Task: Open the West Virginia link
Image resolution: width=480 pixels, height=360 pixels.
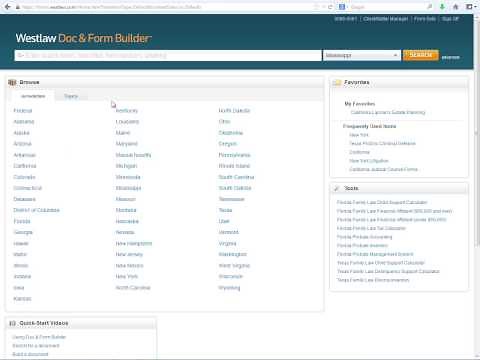Action: pyautogui.click(x=234, y=266)
